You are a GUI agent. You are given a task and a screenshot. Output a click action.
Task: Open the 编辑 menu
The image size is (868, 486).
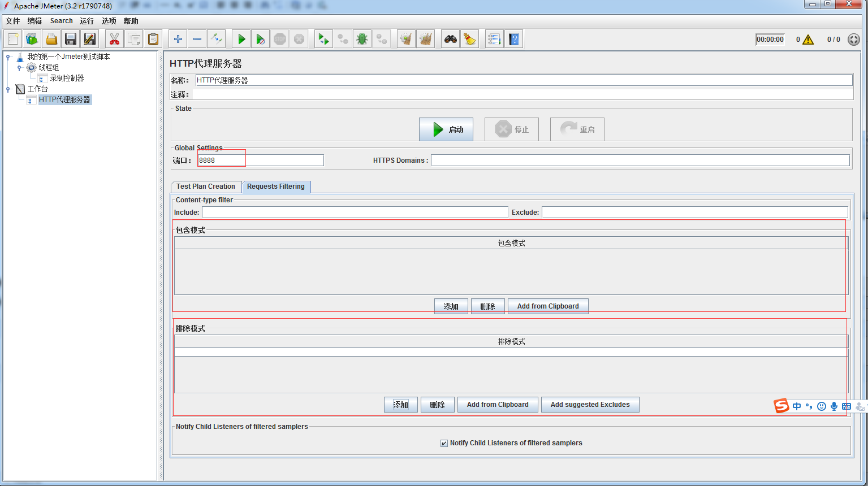[x=34, y=21]
